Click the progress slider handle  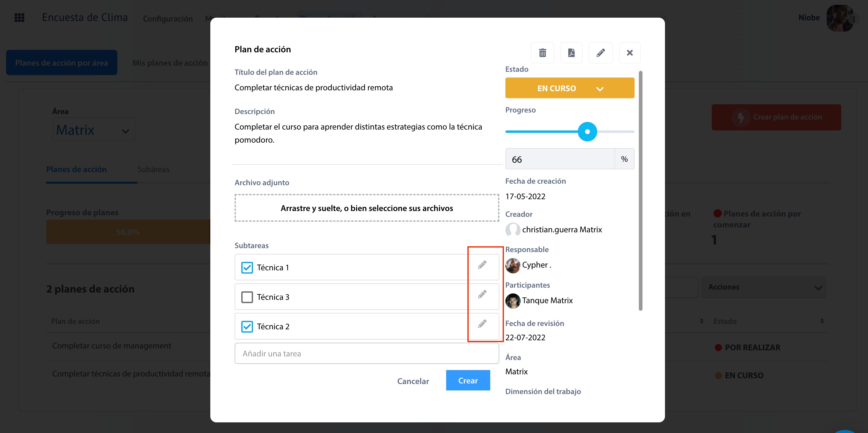coord(587,132)
